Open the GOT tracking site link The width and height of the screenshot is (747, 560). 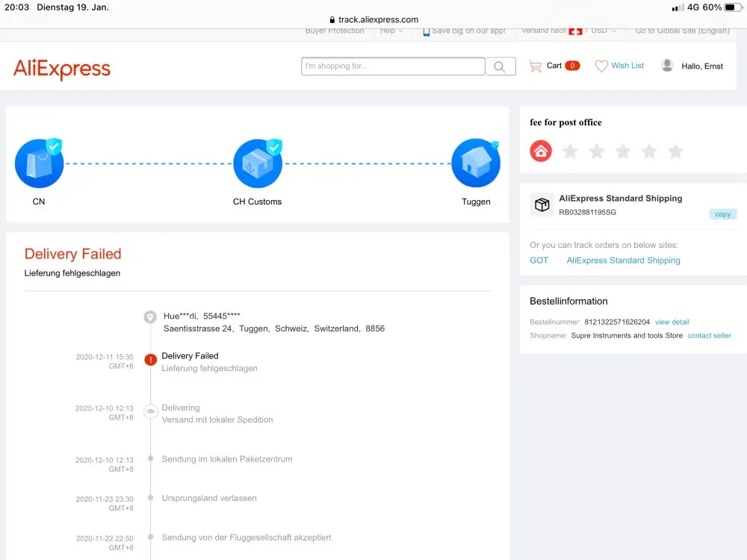point(539,261)
